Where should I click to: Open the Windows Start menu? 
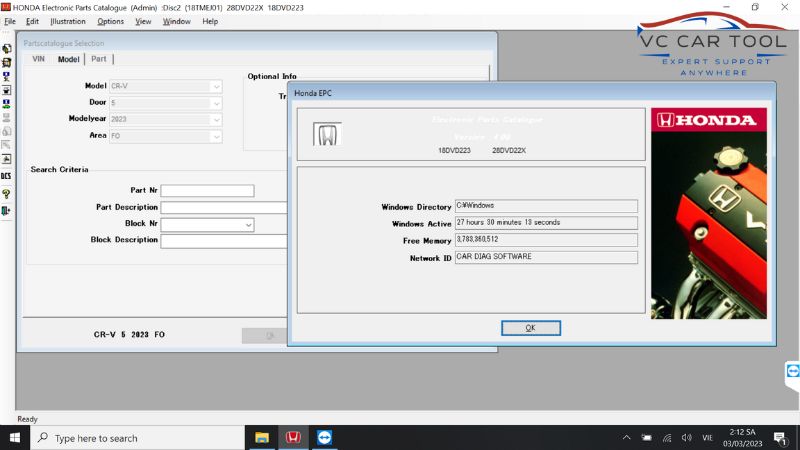coord(16,438)
